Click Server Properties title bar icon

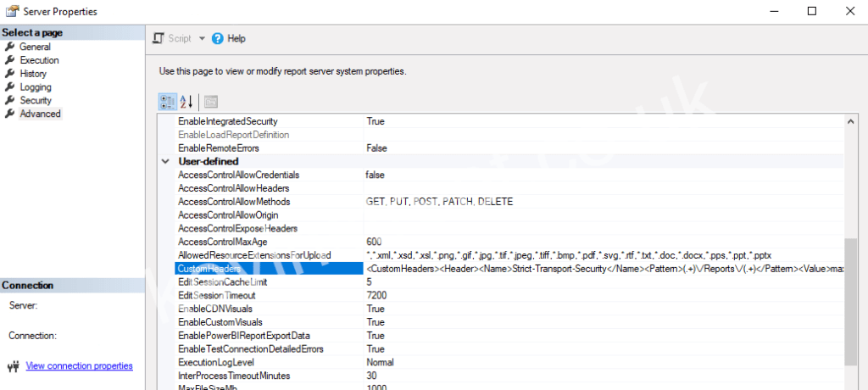12,11
